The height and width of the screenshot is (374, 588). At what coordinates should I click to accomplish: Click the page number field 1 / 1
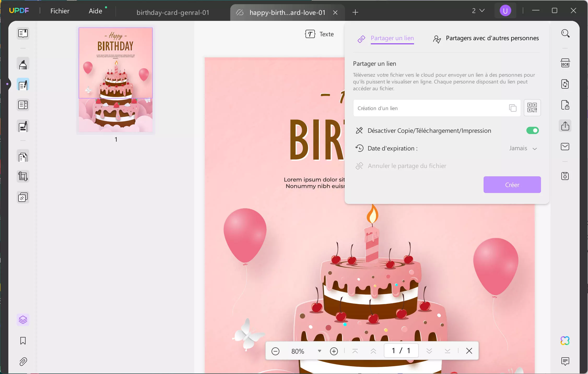click(x=401, y=351)
